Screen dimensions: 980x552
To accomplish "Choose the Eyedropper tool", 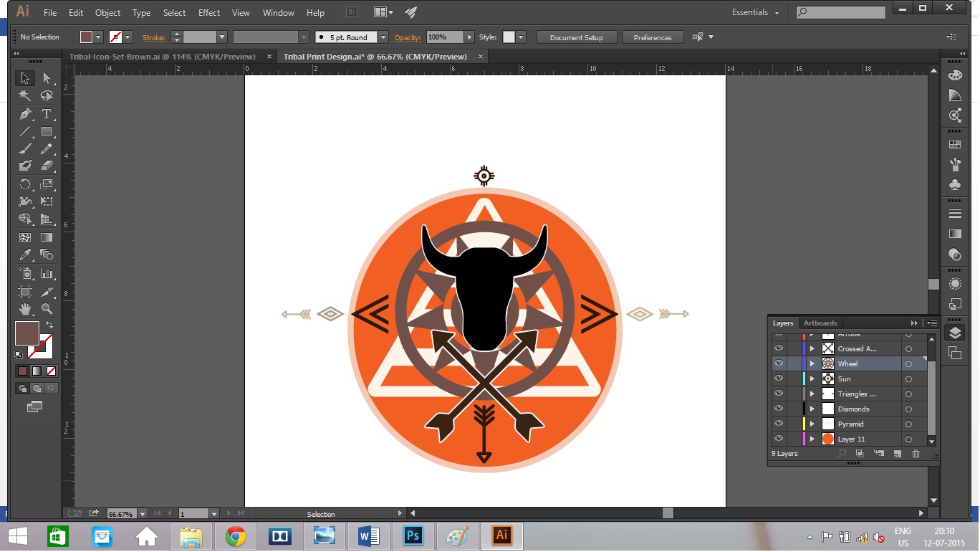I will point(25,254).
